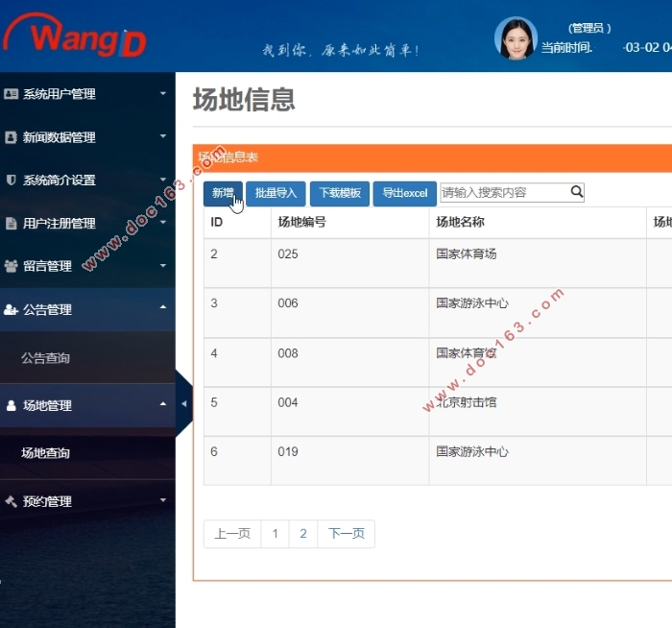
Task: Open the 用户注册管理 menu
Action: [x=87, y=224]
